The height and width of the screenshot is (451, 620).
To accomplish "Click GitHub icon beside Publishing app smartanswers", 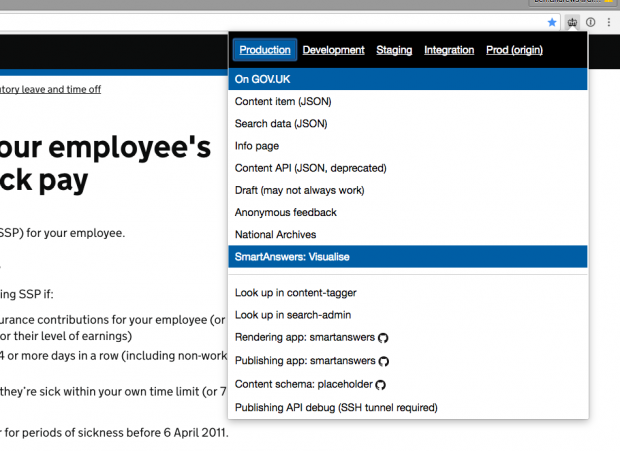I will [384, 361].
